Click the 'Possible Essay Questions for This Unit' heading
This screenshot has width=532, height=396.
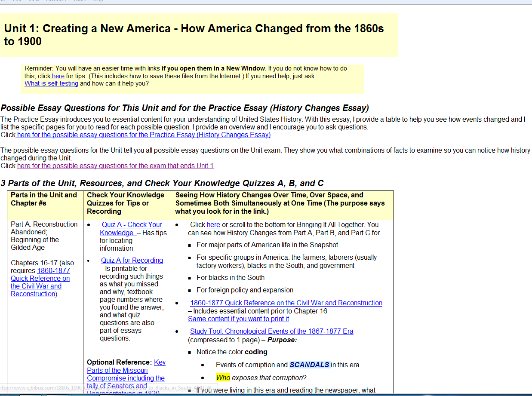pyautogui.click(x=185, y=108)
